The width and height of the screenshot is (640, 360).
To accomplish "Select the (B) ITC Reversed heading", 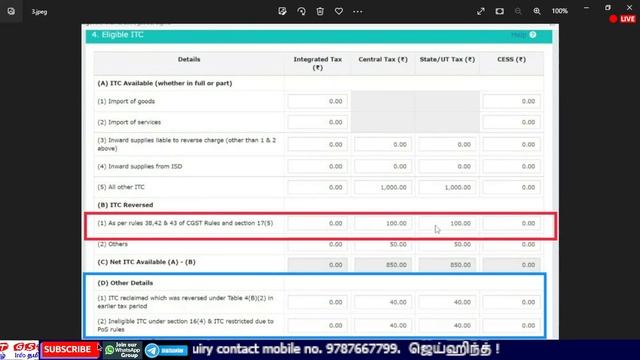I will (x=125, y=205).
